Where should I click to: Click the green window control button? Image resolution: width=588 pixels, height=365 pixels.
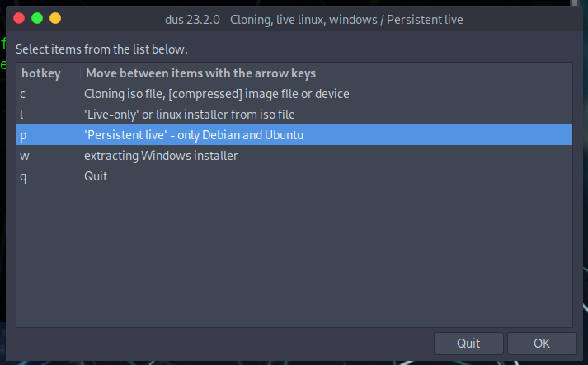pyautogui.click(x=38, y=17)
